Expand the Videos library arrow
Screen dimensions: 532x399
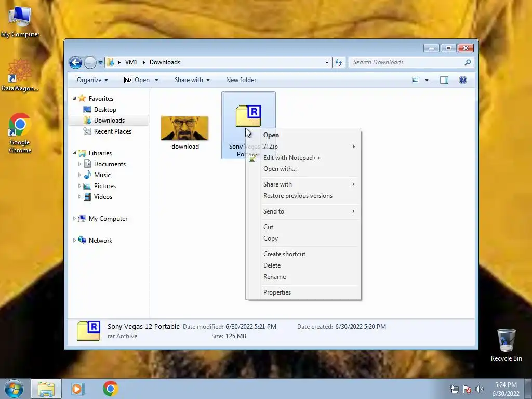click(79, 197)
